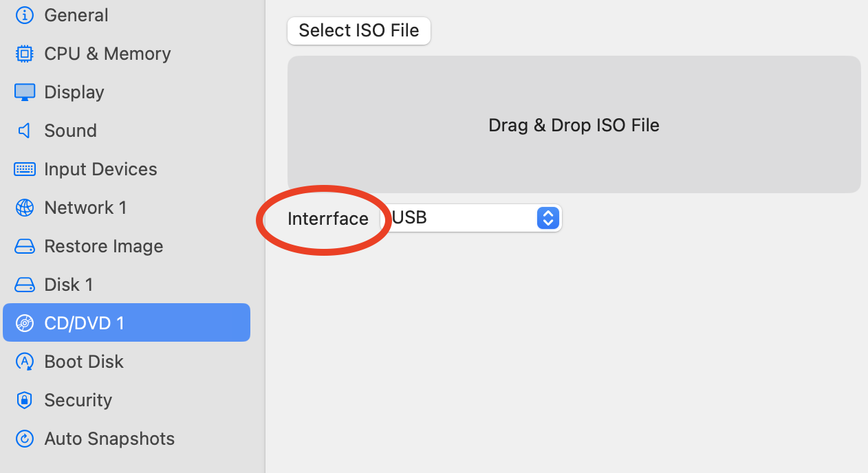Click the Auto Snapshots clock icon

coord(25,439)
